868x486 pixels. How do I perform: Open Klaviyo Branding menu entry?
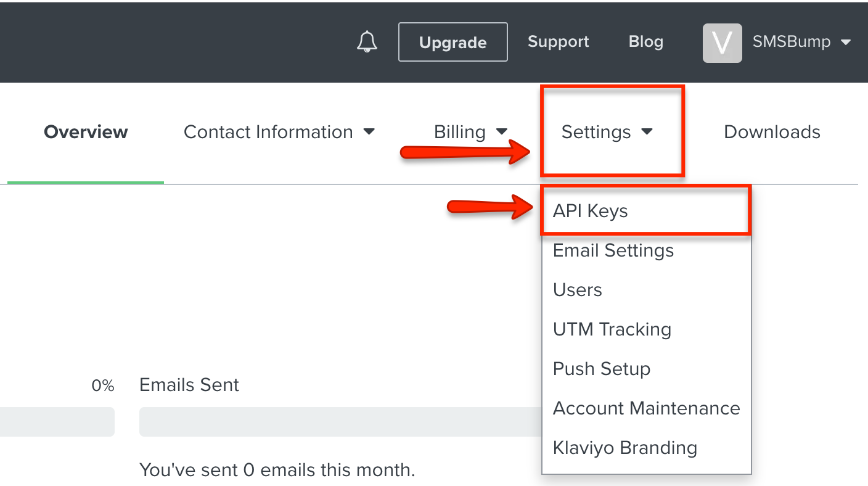[646, 448]
